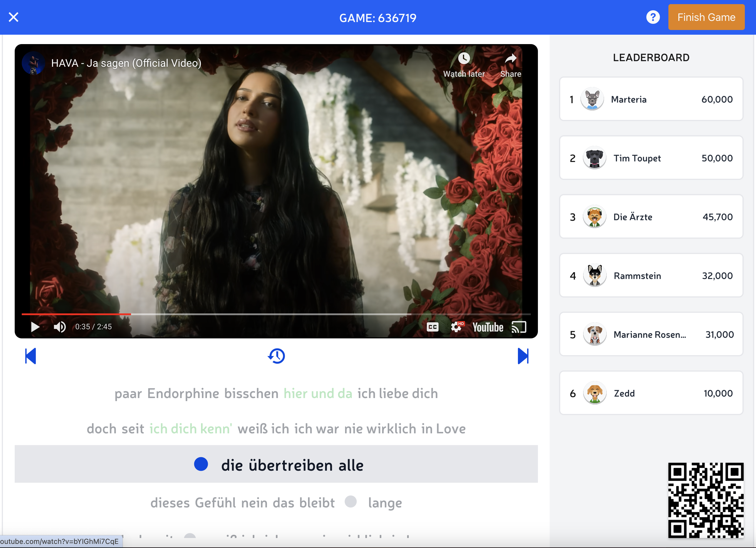Cast video with the cast icon
Screen dimensions: 756x548
tap(519, 327)
